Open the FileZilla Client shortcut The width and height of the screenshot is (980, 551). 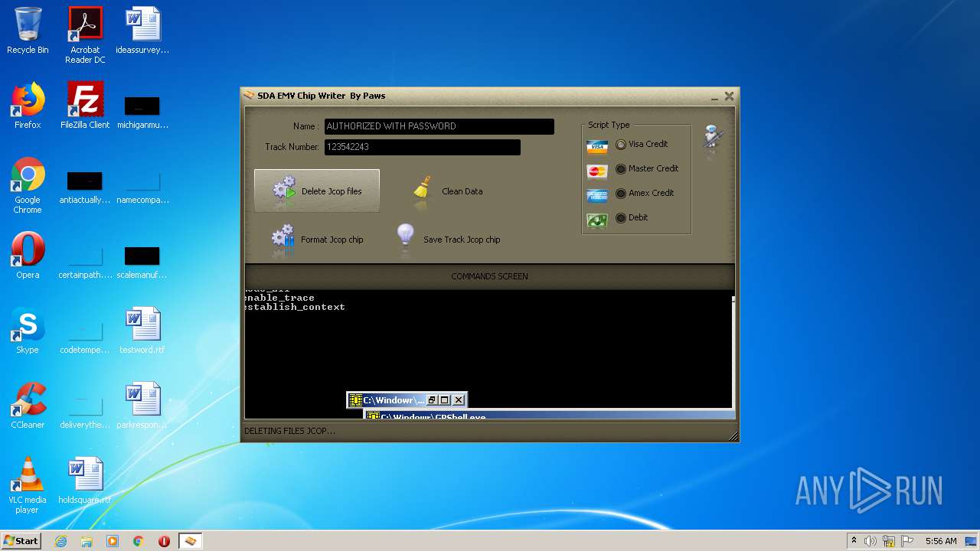85,106
